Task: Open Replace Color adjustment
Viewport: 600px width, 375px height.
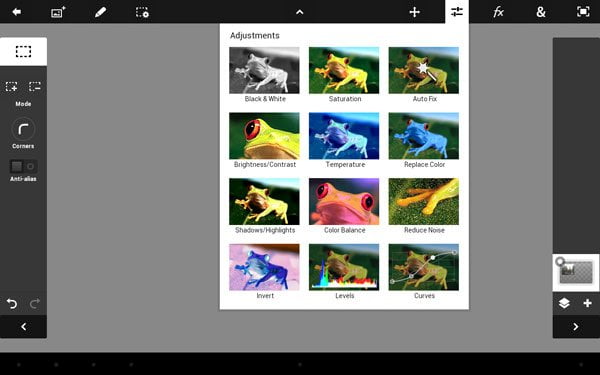Action: tap(424, 140)
